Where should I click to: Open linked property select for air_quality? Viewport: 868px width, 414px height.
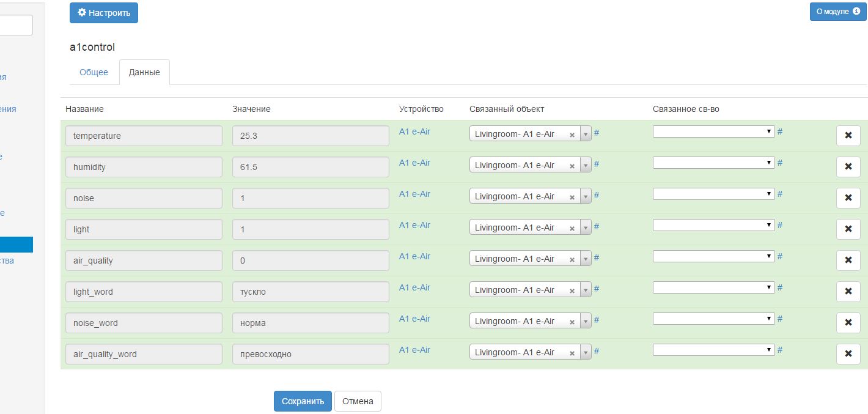(713, 256)
